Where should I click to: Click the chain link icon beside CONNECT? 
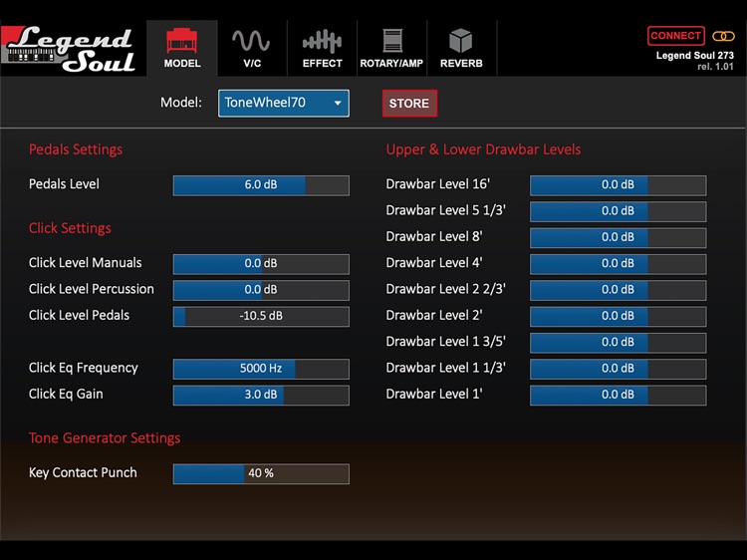[x=723, y=36]
